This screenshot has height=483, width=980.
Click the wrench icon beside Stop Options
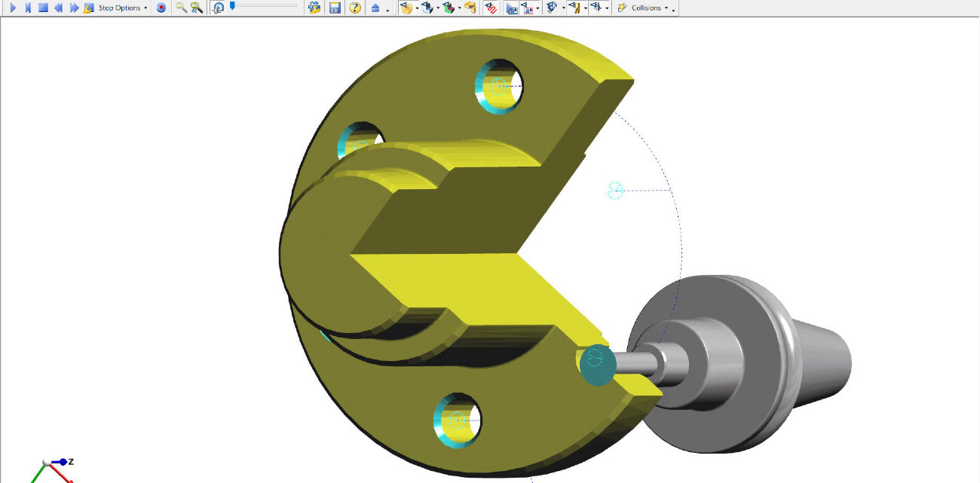tap(89, 8)
